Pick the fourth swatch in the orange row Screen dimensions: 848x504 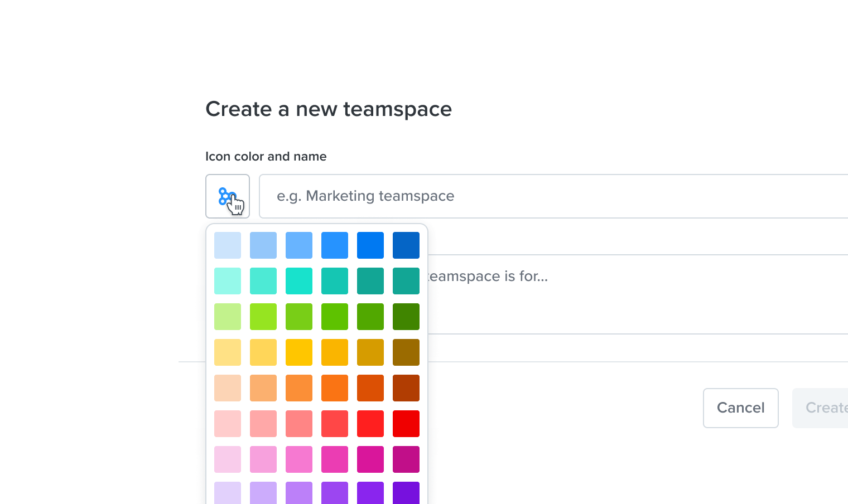point(335,388)
